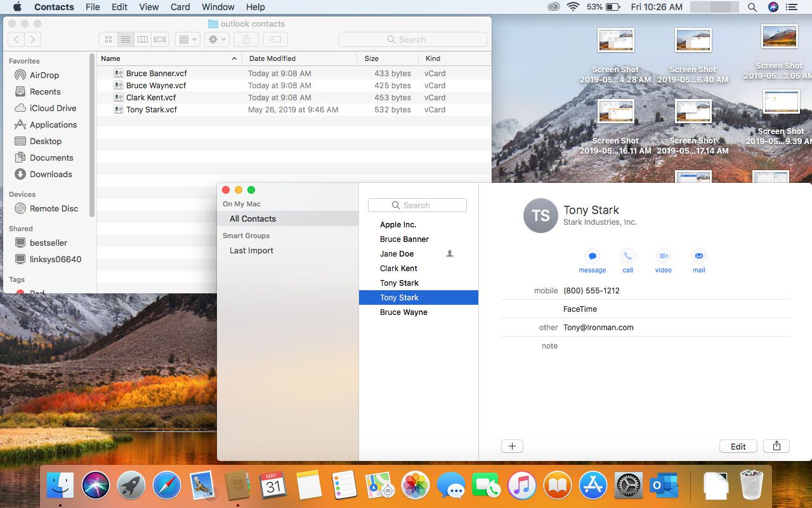Sort Finder list by Date Modified
This screenshot has width=812, height=508.
click(299, 58)
